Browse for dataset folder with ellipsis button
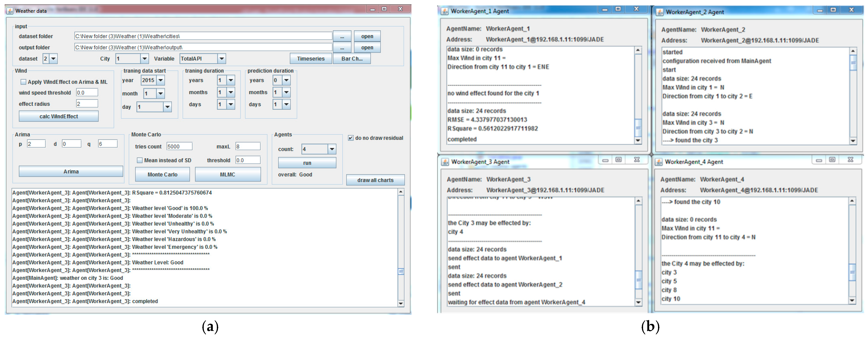Screen dimensions: 868x339 (342, 36)
